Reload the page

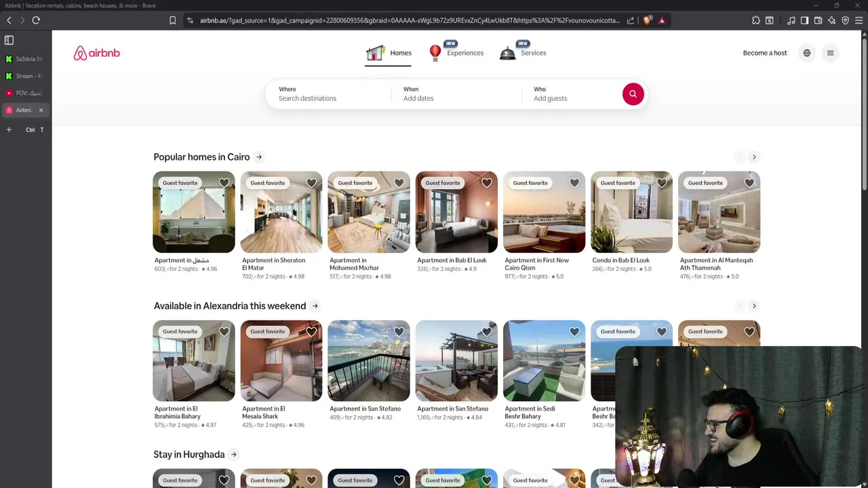36,20
